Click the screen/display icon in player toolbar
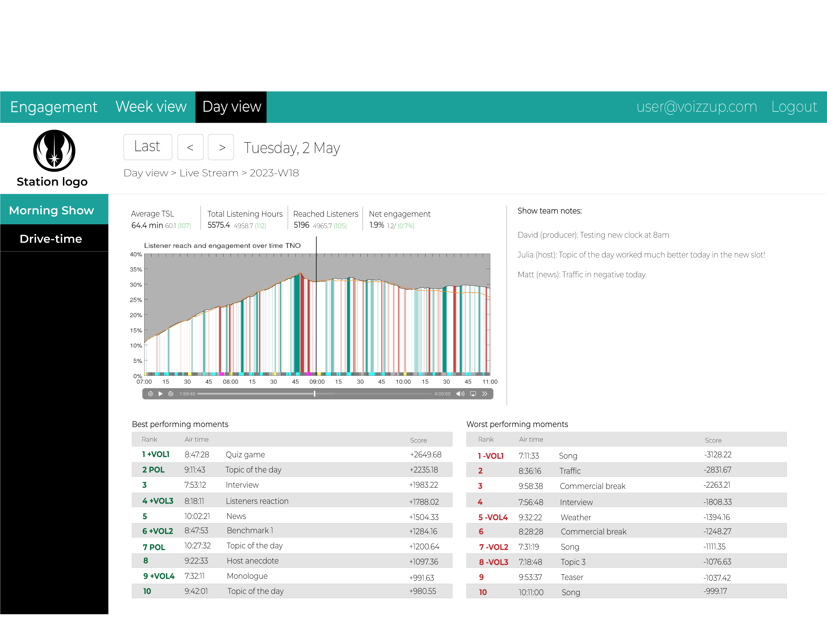This screenshot has height=644, width=827. [477, 393]
